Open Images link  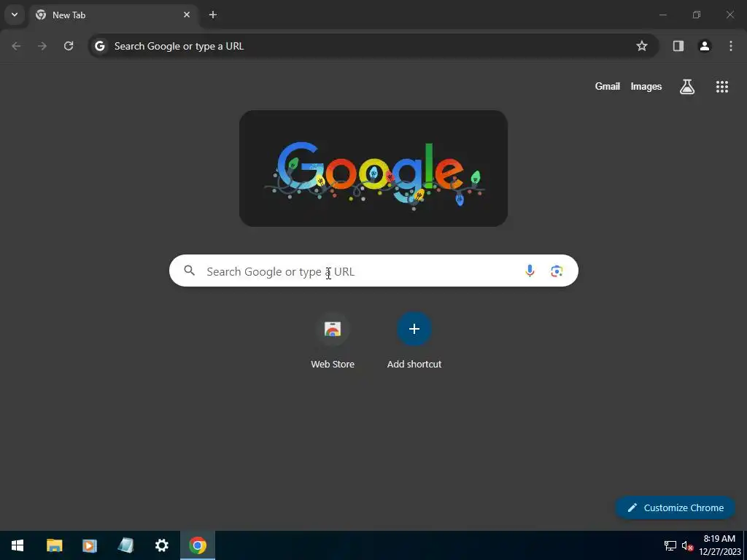click(646, 86)
